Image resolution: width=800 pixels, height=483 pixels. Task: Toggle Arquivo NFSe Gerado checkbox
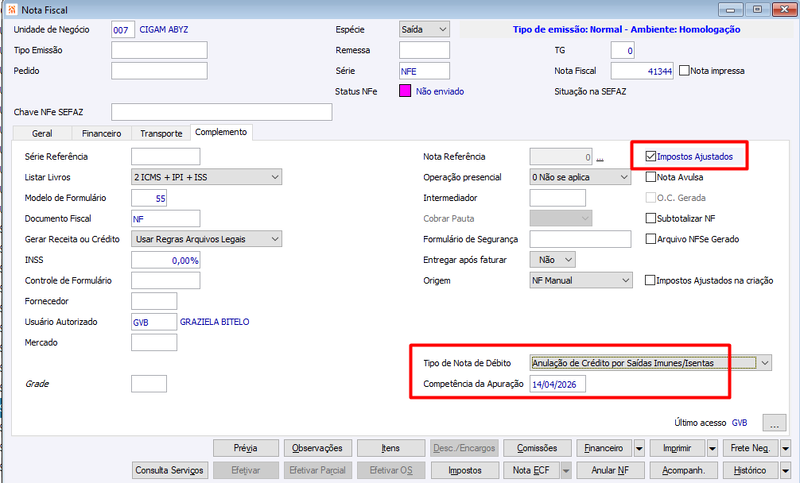(651, 239)
